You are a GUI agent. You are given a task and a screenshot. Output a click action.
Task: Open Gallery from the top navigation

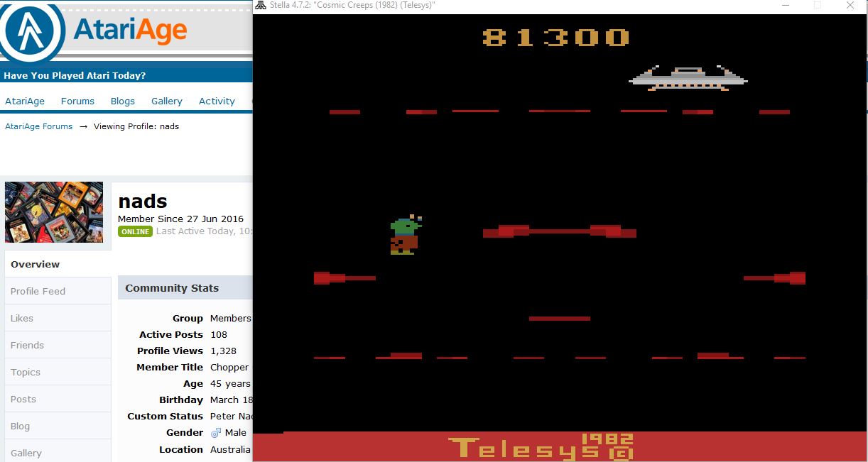tap(167, 101)
